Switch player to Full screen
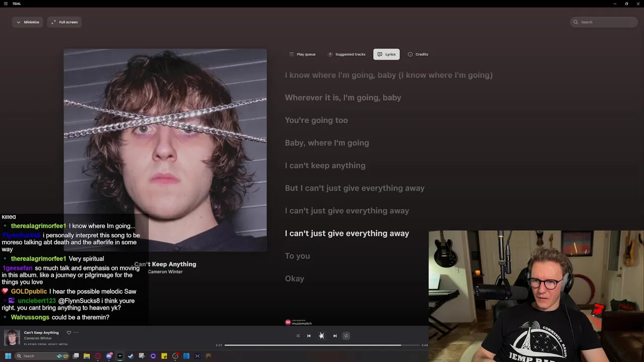 (64, 22)
